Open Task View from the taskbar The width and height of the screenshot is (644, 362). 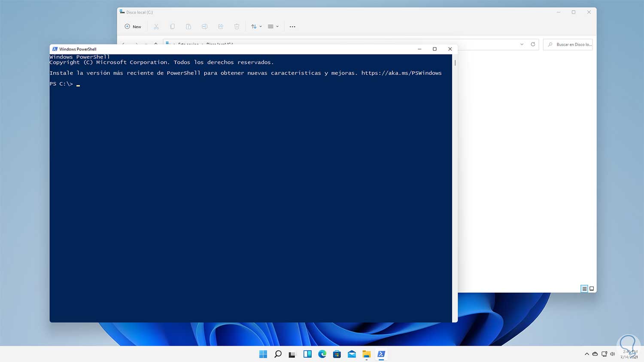click(x=292, y=354)
